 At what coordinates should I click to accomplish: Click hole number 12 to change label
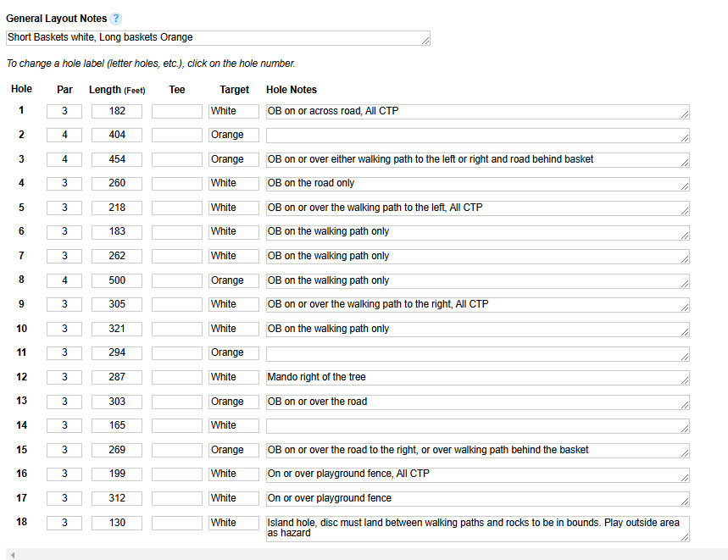[x=21, y=376]
